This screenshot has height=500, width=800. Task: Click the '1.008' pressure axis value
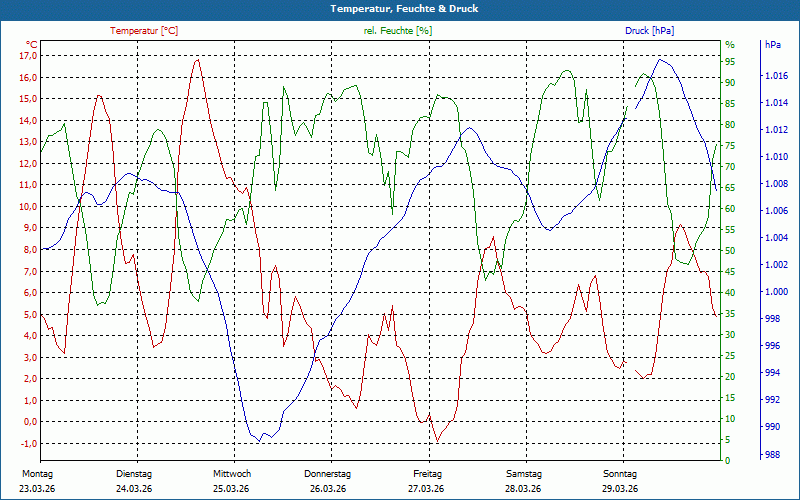777,184
